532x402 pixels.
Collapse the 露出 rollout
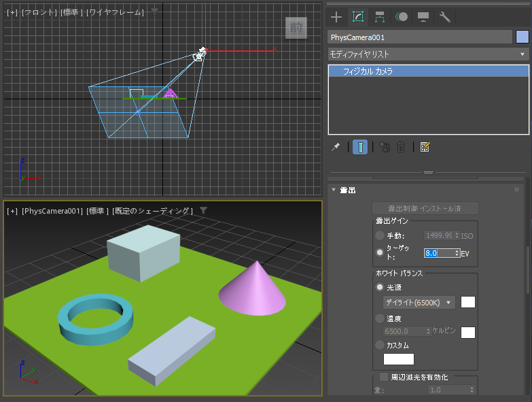pyautogui.click(x=334, y=190)
